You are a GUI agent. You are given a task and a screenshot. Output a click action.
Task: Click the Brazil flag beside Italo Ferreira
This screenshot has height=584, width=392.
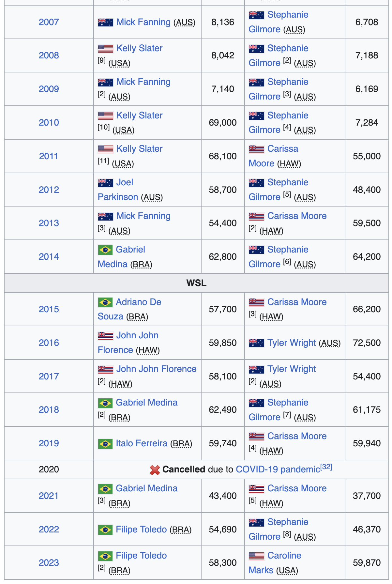105,444
